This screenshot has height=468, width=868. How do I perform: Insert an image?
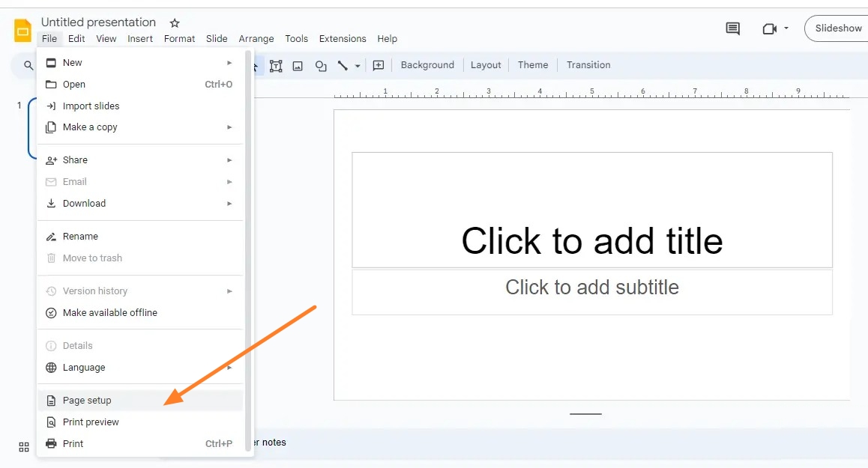coord(298,65)
